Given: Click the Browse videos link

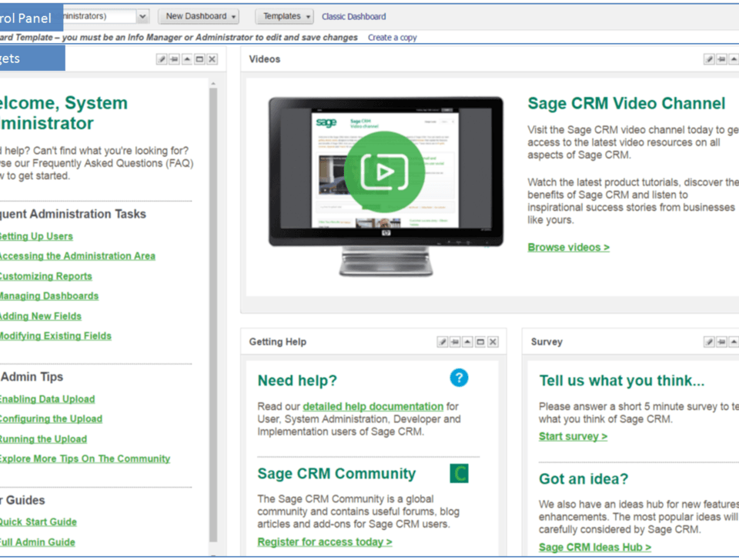Looking at the screenshot, I should coord(568,248).
